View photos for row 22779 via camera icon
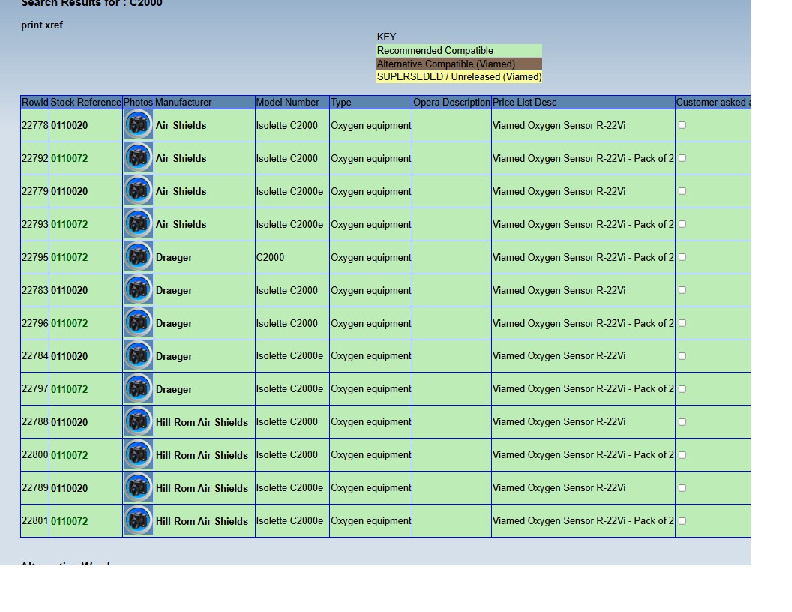The width and height of the screenshot is (792, 612). coord(138,191)
